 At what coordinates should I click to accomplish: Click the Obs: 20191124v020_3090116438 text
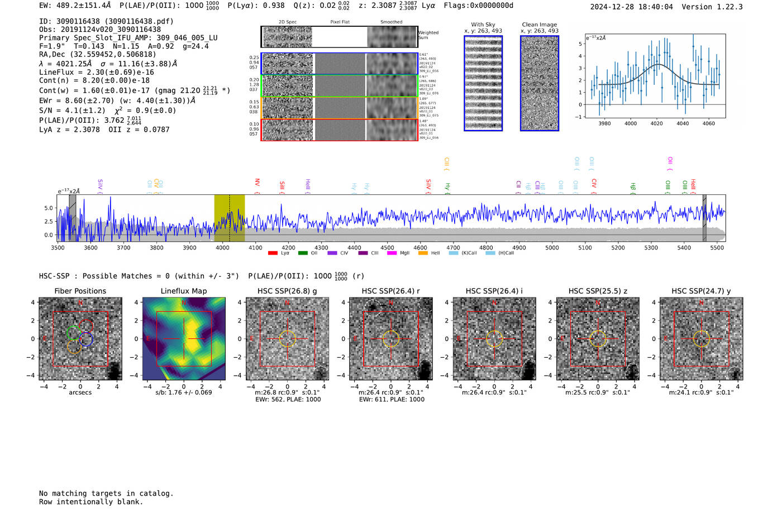[x=100, y=30]
